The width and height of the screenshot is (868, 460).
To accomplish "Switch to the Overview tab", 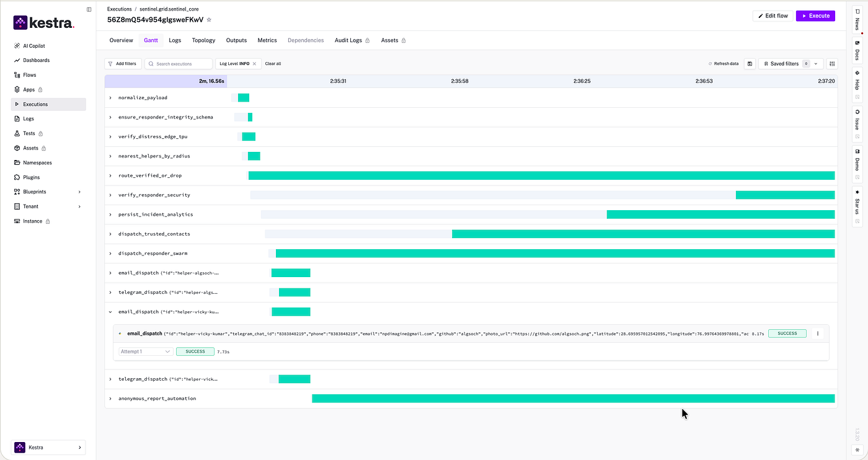I will pyautogui.click(x=122, y=40).
